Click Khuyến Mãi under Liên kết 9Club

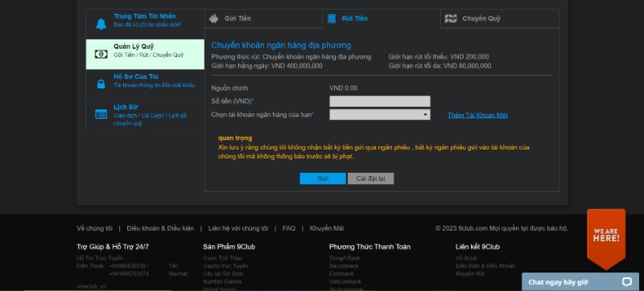[x=470, y=274]
